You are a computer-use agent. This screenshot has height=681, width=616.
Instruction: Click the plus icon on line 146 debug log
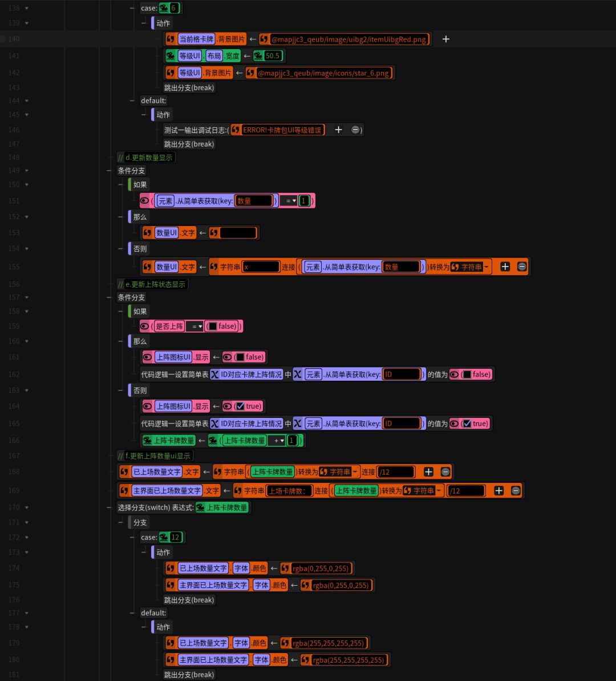339,130
